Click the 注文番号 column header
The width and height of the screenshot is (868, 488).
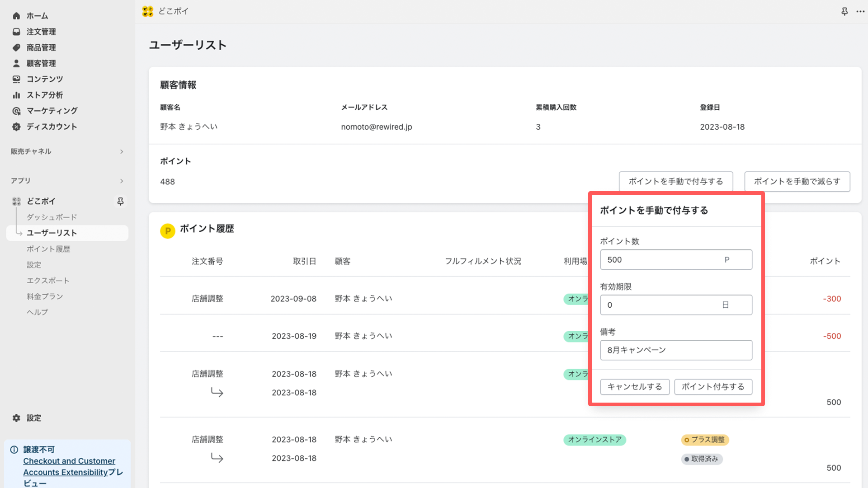tap(207, 261)
